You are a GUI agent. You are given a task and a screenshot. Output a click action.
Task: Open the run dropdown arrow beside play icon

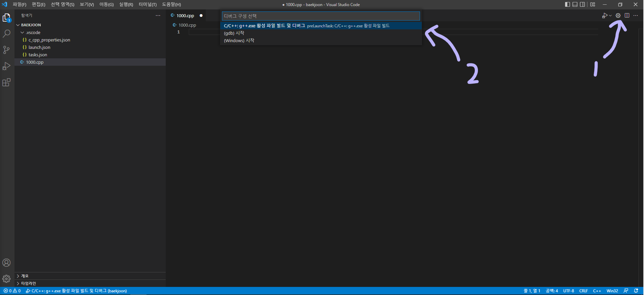click(610, 16)
